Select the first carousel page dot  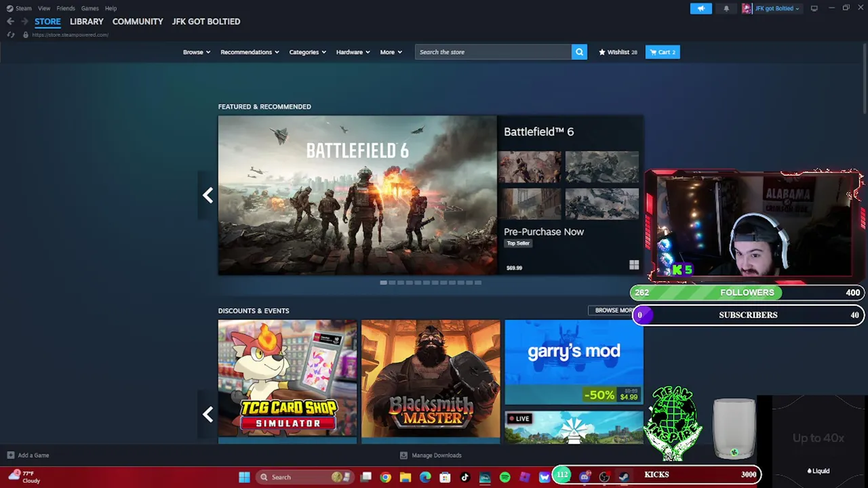coord(383,283)
